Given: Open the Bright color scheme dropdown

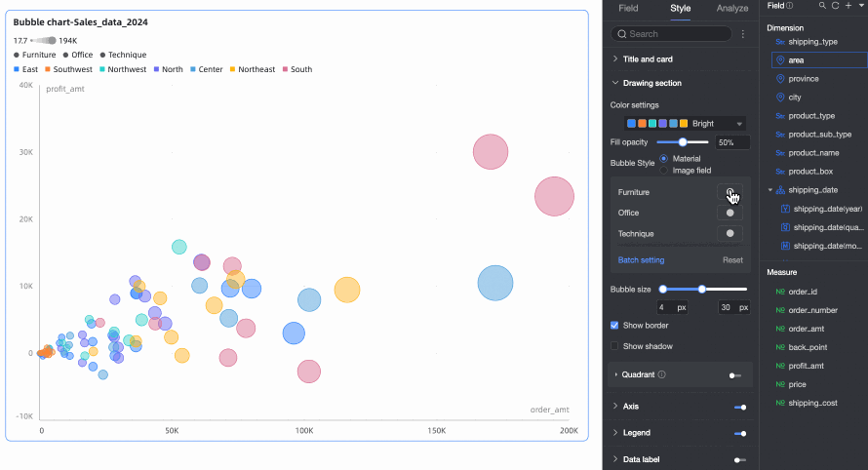Looking at the screenshot, I should click(x=686, y=124).
